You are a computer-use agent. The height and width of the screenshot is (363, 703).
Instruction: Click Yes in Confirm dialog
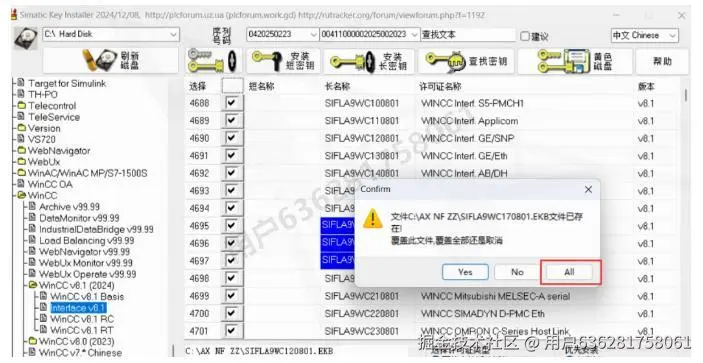[x=465, y=272]
